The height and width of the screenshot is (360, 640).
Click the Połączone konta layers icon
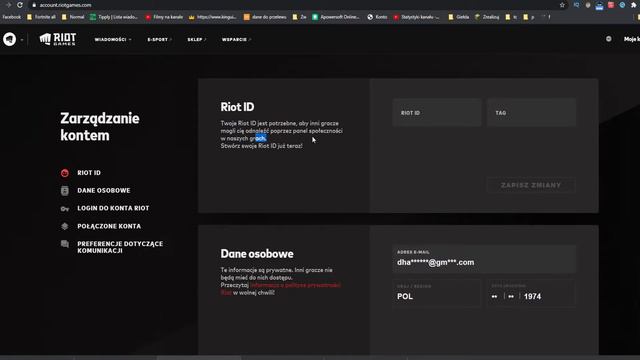(64, 226)
